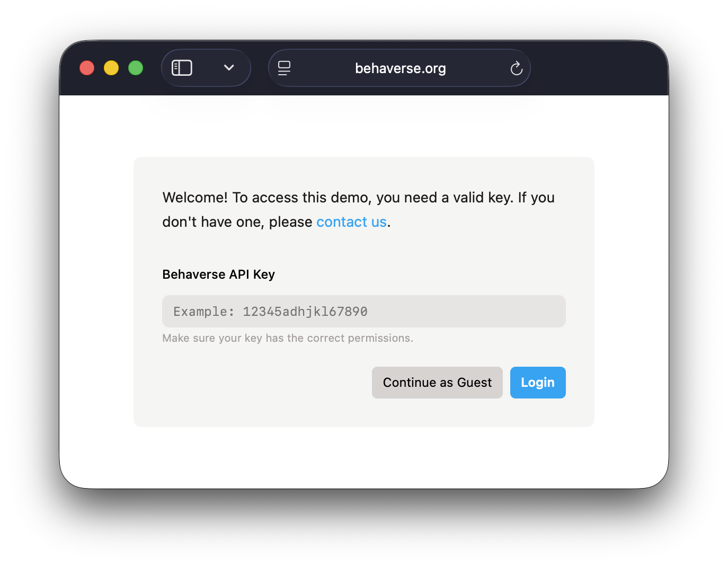Open the Reader view icon in address bar
728x567 pixels.
coord(284,68)
